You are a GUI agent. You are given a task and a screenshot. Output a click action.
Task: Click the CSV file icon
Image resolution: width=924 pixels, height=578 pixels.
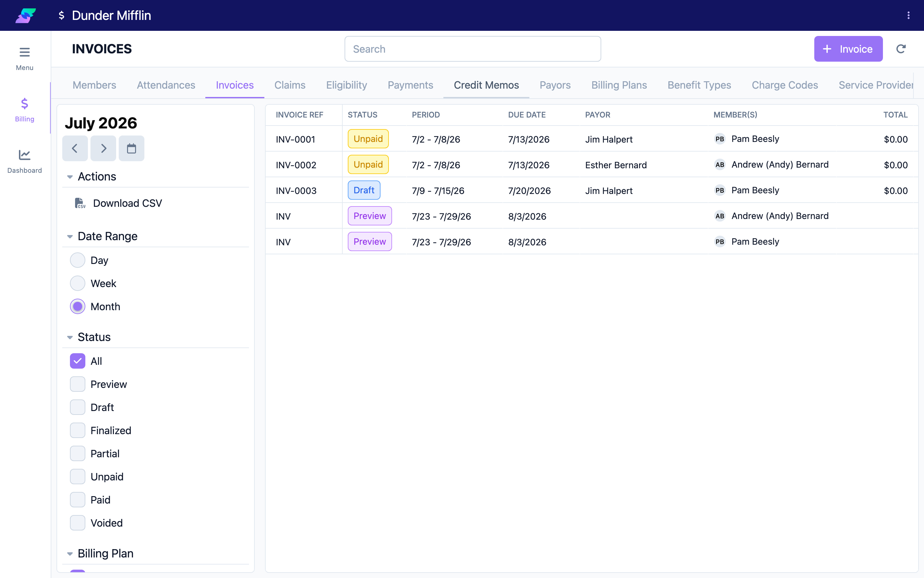pos(80,203)
